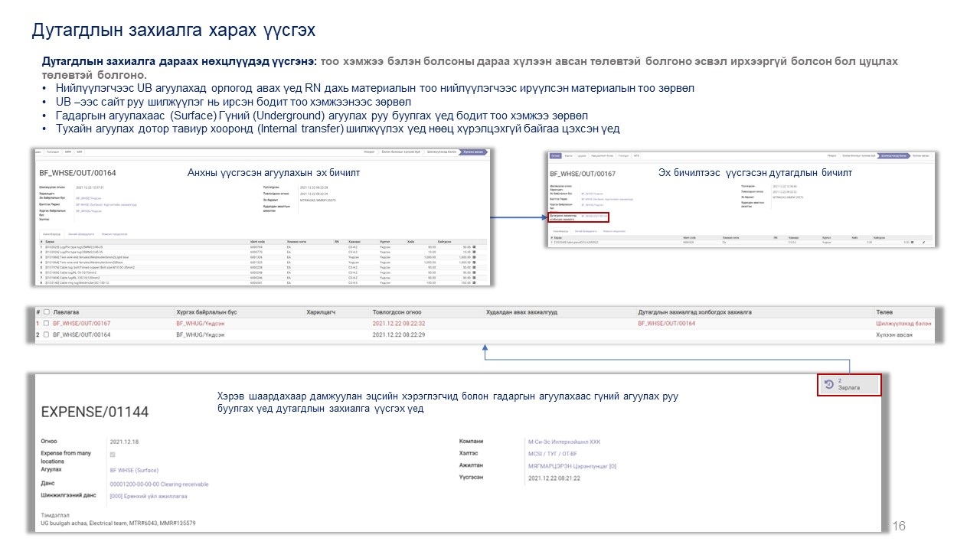Open the [000] Ерөнхий үйл ажиллагаа analytic link
Screen dimensions: 980x551
[x=149, y=496]
